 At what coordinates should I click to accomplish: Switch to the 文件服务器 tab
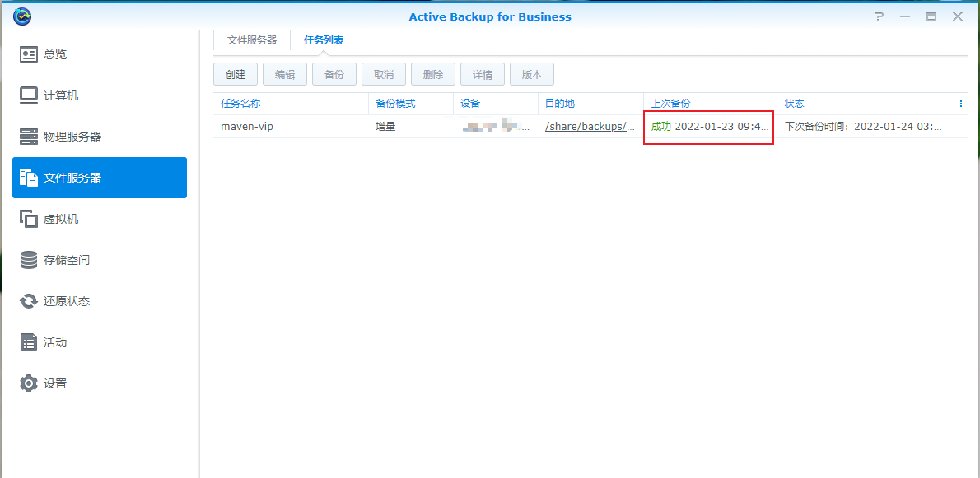(x=252, y=40)
